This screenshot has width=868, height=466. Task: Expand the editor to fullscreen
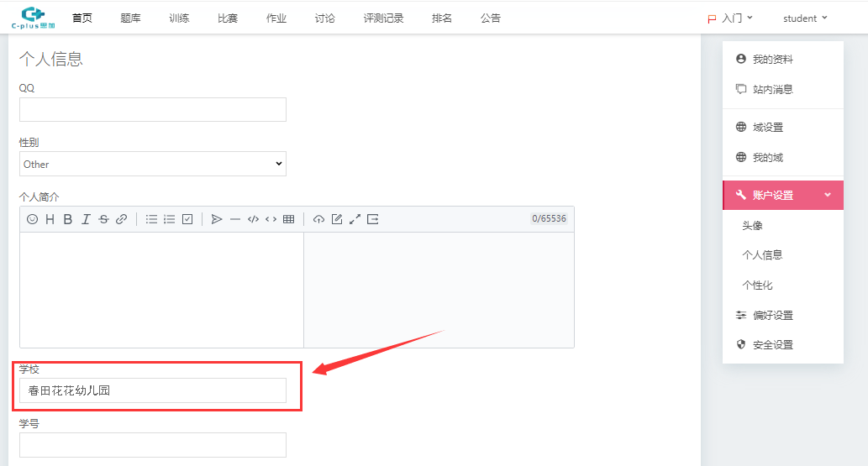point(355,219)
